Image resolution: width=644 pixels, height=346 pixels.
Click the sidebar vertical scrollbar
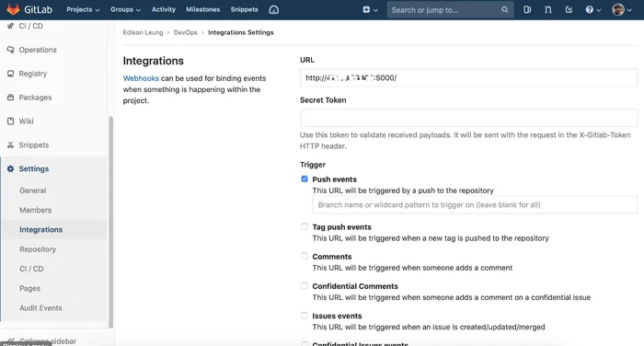pos(110,222)
